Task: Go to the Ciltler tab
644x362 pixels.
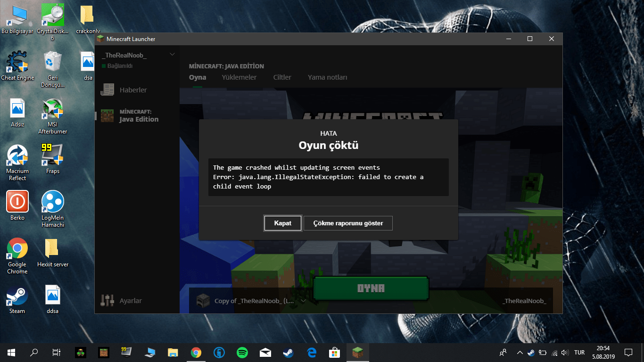Action: (282, 77)
